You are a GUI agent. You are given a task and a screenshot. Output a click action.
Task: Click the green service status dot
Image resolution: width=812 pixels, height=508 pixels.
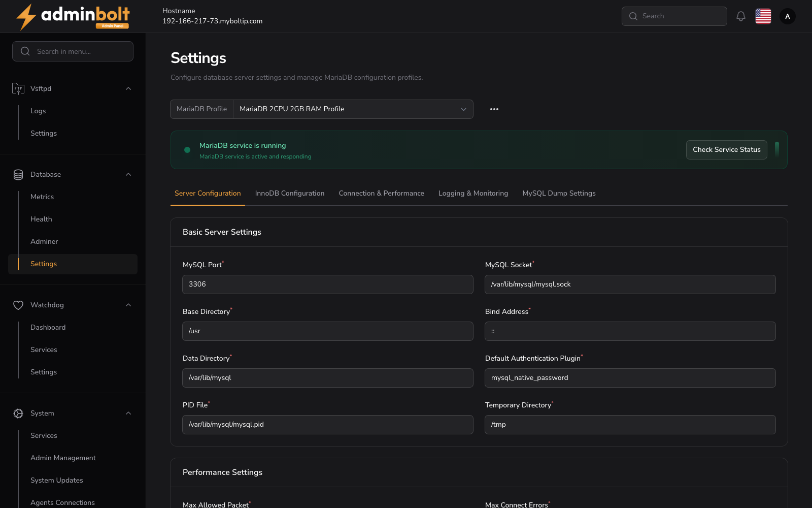[187, 150]
